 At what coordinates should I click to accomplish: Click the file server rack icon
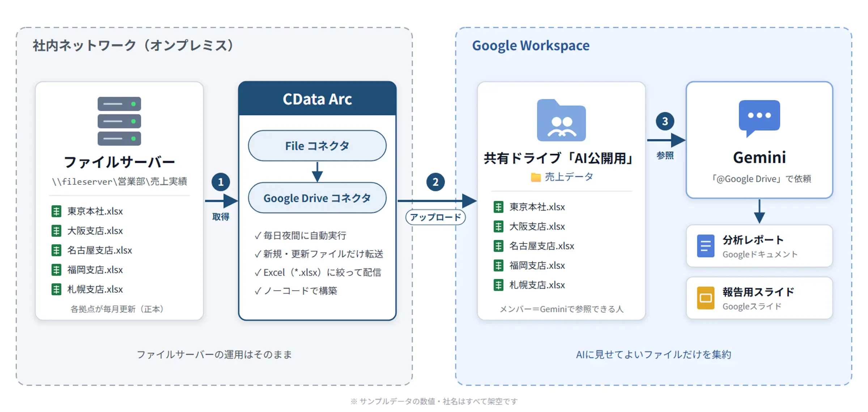click(119, 121)
